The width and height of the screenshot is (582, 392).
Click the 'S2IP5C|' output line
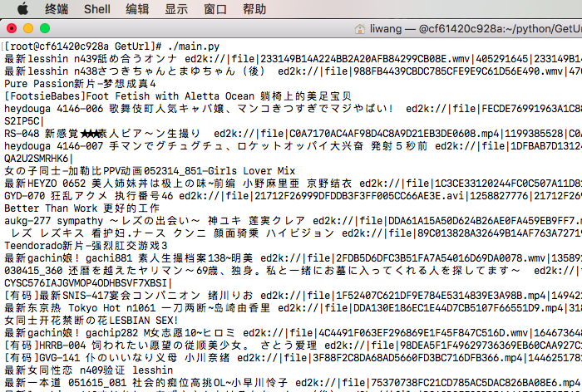(24, 121)
